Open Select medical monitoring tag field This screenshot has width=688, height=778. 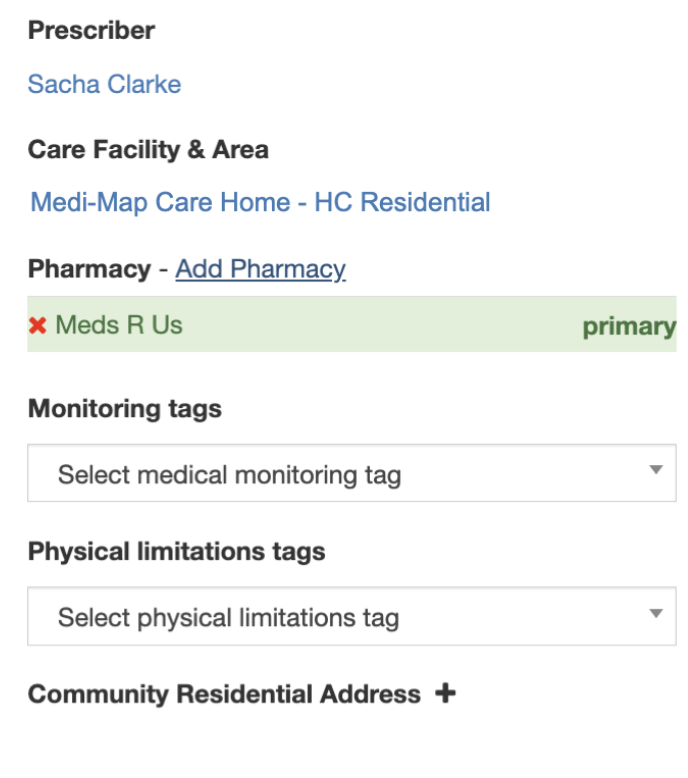click(x=229, y=474)
